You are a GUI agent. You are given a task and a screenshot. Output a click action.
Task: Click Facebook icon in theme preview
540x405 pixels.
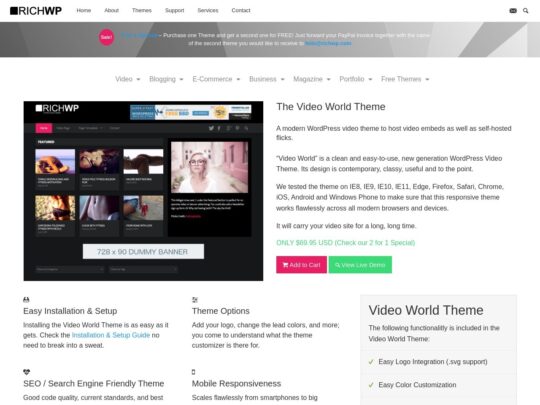tap(219, 128)
